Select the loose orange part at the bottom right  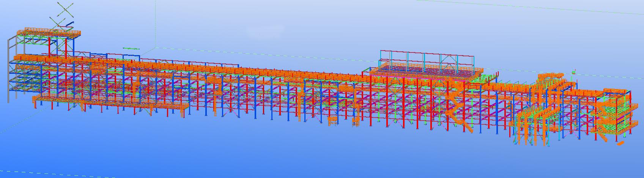coord(620,144)
